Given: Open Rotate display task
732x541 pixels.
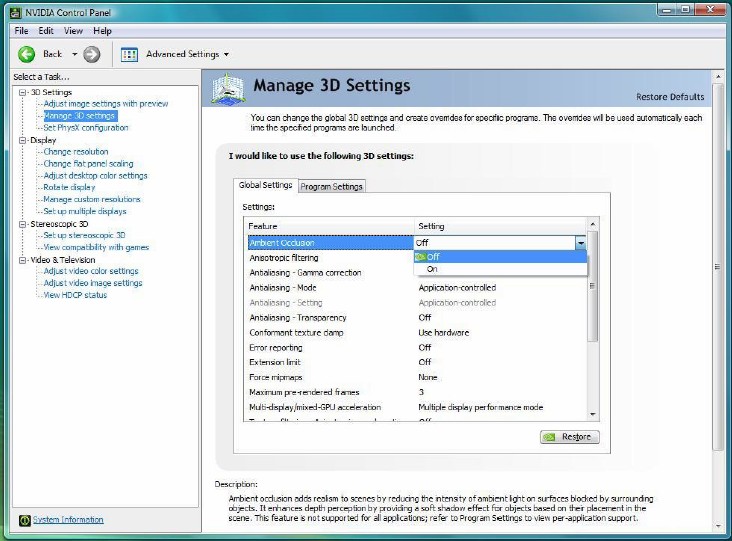Looking at the screenshot, I should pos(69,187).
